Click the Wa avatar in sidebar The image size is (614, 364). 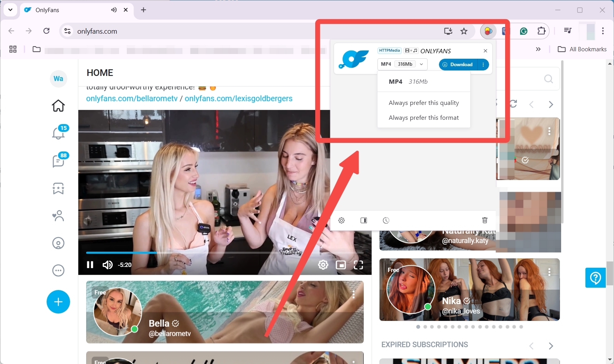(58, 79)
